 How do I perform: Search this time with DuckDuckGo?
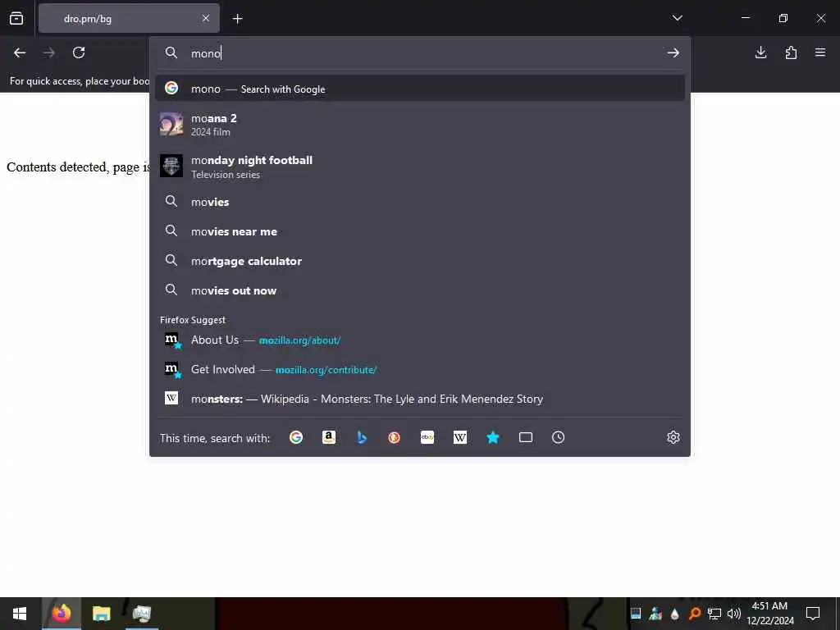point(395,438)
